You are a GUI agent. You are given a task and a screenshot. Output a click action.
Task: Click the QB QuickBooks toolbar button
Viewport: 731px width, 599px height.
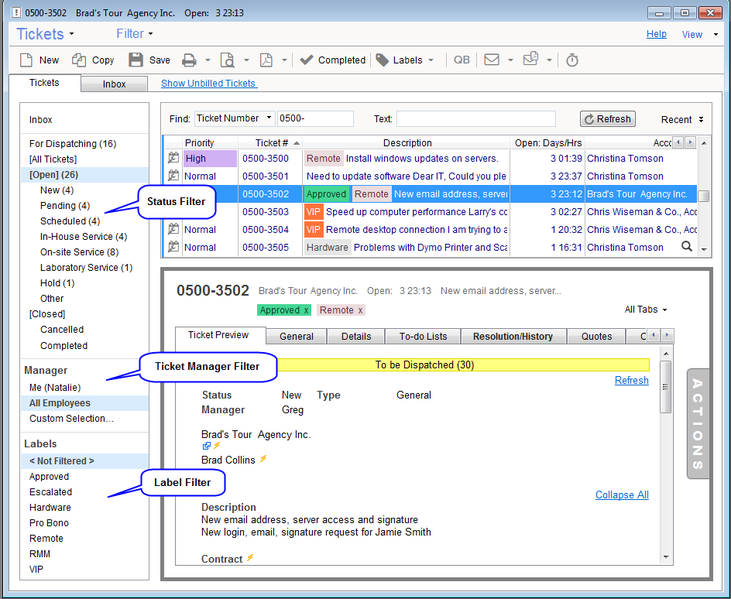(x=461, y=60)
